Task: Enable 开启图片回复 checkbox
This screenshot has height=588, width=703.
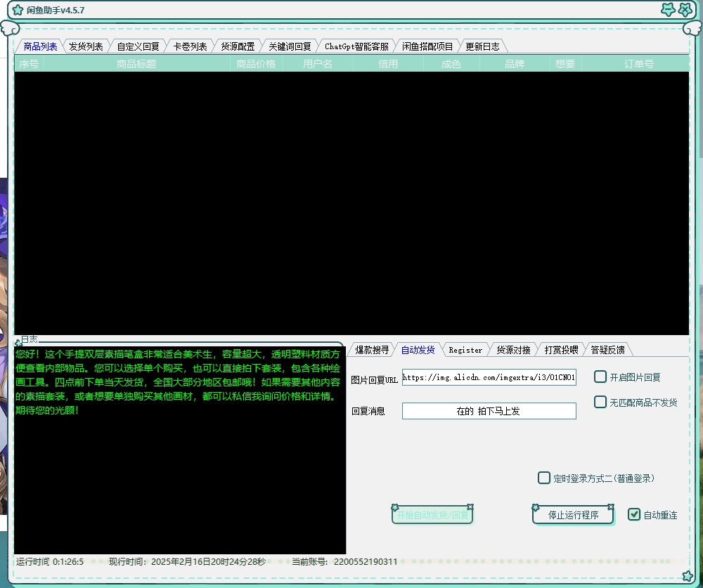Action: click(x=600, y=377)
